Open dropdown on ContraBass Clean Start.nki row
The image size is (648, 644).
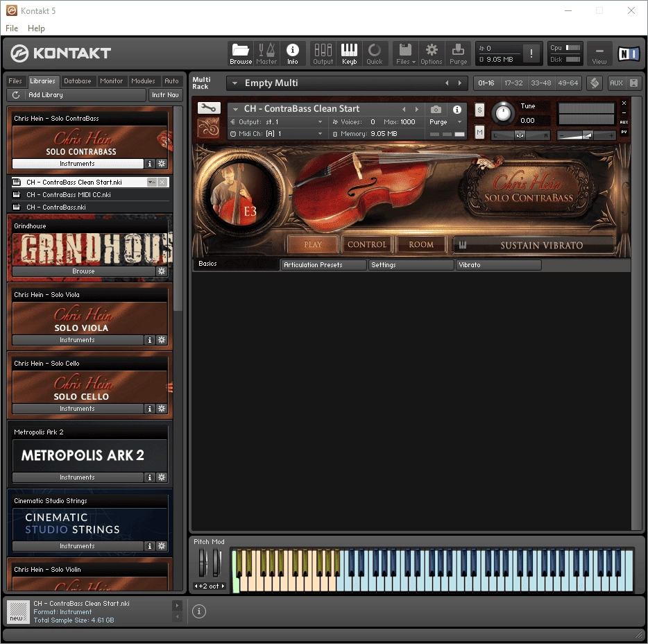pos(152,183)
